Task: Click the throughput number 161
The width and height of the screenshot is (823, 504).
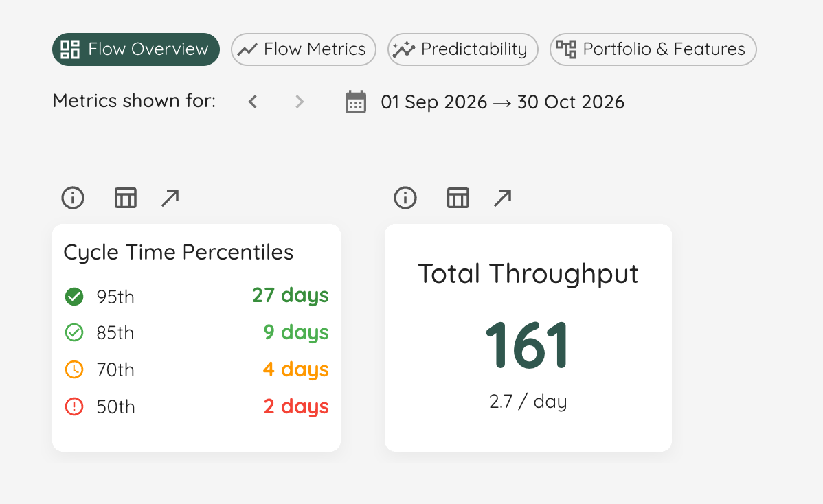Action: pos(528,345)
